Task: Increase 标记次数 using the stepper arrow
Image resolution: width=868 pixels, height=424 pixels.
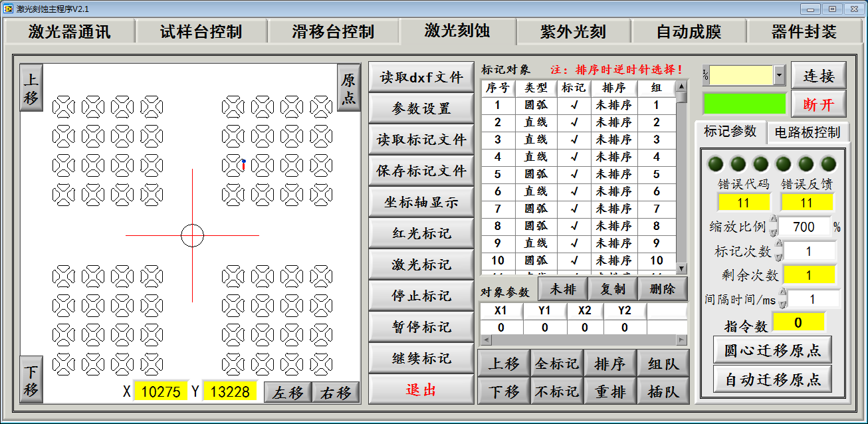Action: (779, 245)
